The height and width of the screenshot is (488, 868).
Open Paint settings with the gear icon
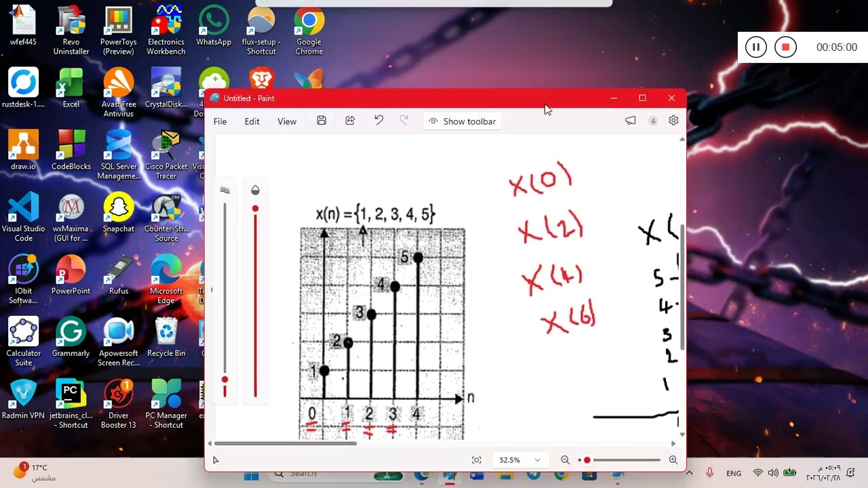click(x=673, y=121)
